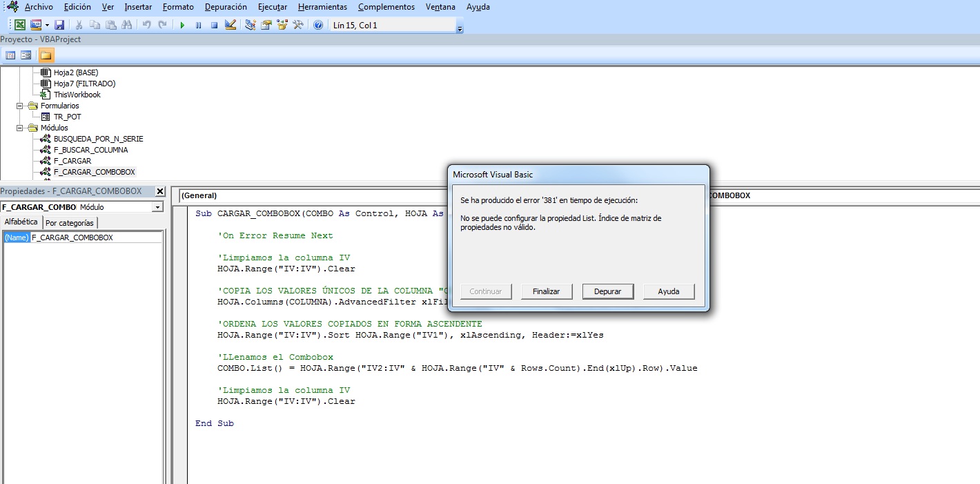This screenshot has width=980, height=484.
Task: Switch to the Alfabética tab
Action: click(x=21, y=222)
